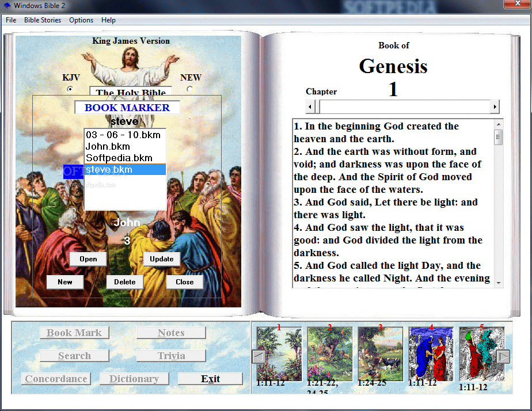
Task: Open the Options menu
Action: click(81, 20)
